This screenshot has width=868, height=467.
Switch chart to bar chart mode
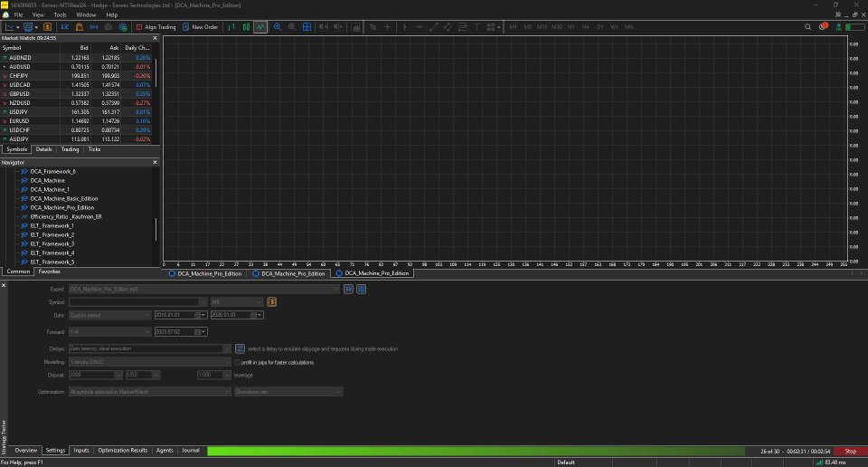[231, 26]
